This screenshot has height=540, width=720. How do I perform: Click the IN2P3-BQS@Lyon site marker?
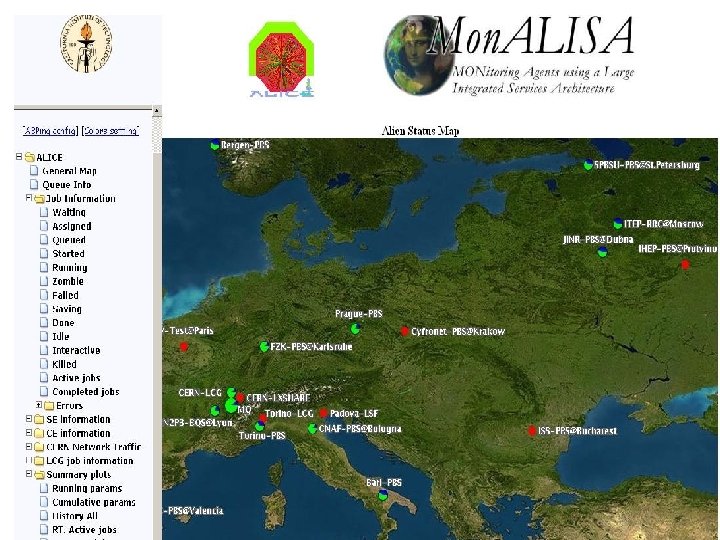pos(215,410)
